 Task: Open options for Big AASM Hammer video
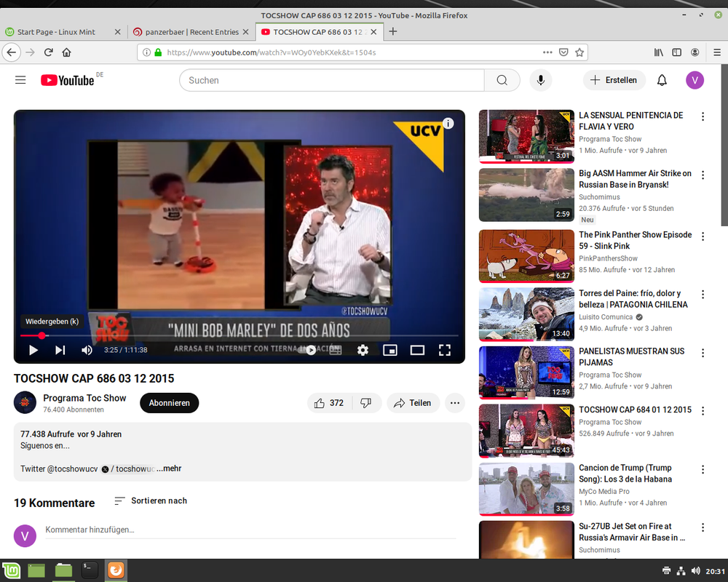point(703,175)
